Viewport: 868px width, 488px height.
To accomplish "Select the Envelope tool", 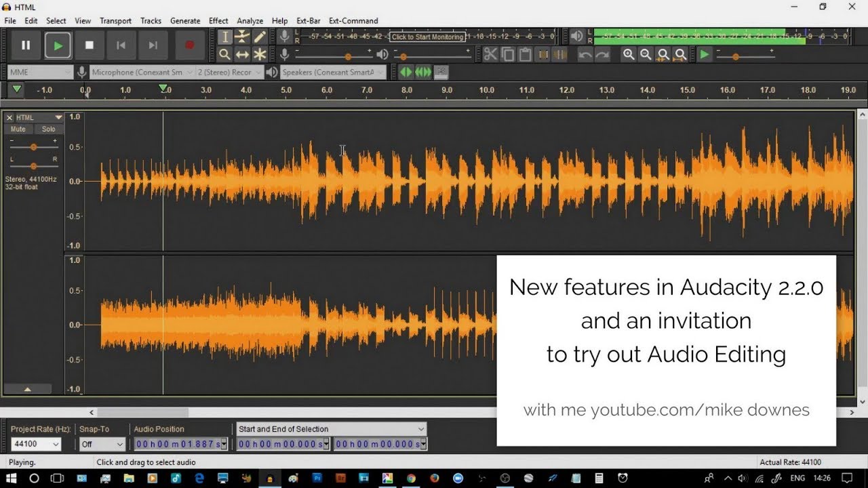I will [x=242, y=37].
